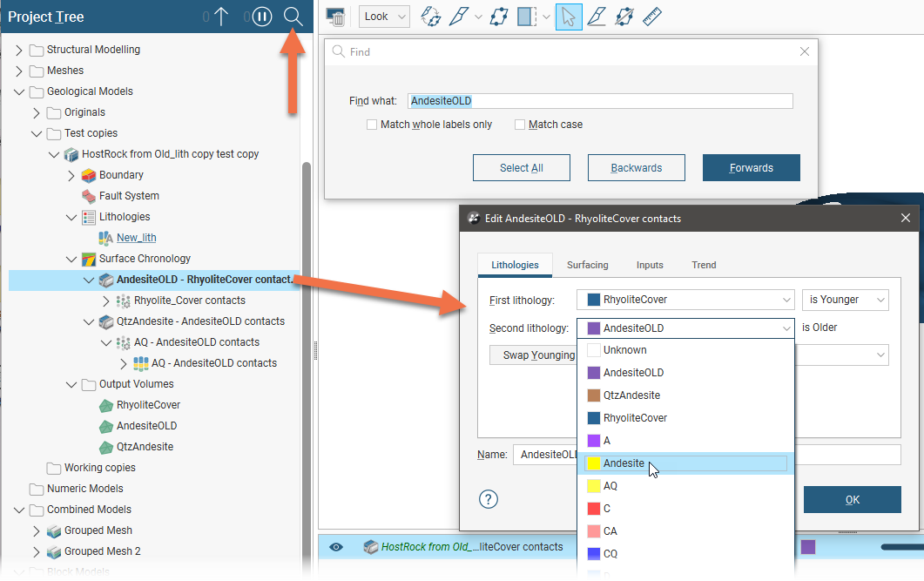Screen dimensions: 924x581
Task: Select the ruler measurement tool
Action: pos(652,17)
